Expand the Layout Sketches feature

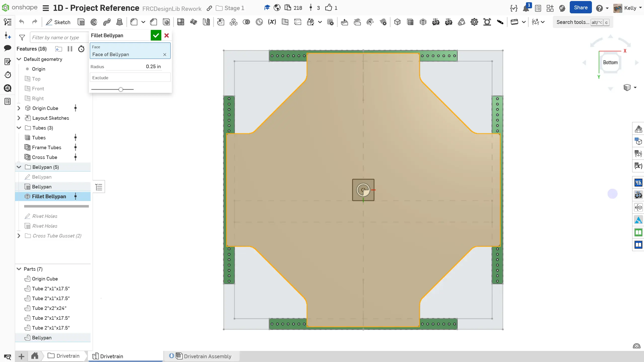[19, 118]
